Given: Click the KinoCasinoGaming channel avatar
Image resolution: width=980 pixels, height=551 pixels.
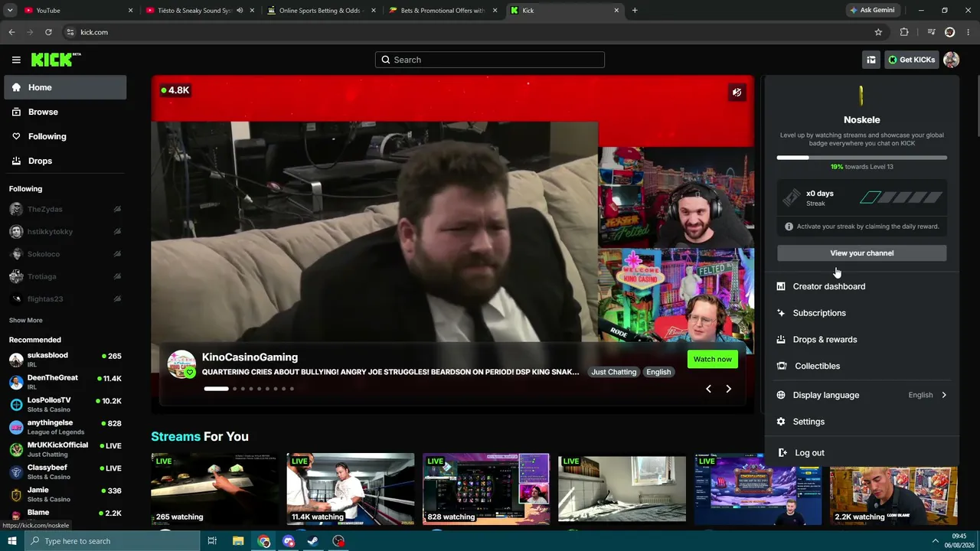Looking at the screenshot, I should (181, 364).
